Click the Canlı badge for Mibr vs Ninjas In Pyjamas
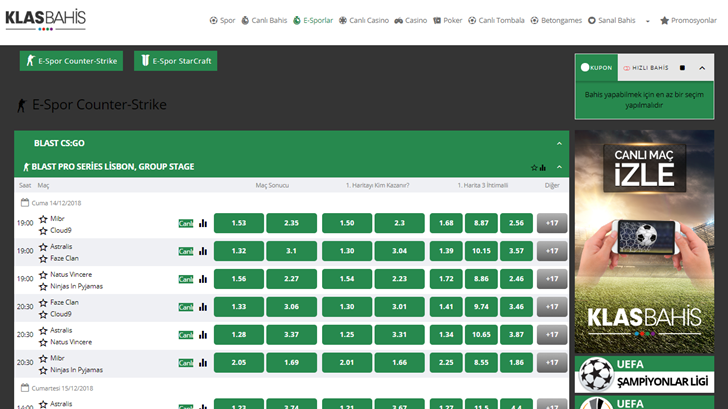The image size is (728, 409). [x=186, y=363]
